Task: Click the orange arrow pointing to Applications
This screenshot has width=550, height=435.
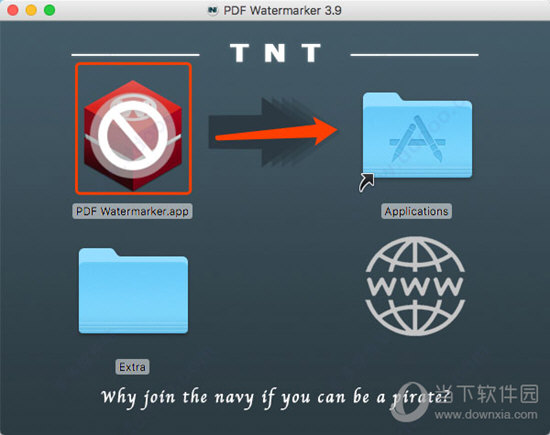Action: (x=277, y=132)
